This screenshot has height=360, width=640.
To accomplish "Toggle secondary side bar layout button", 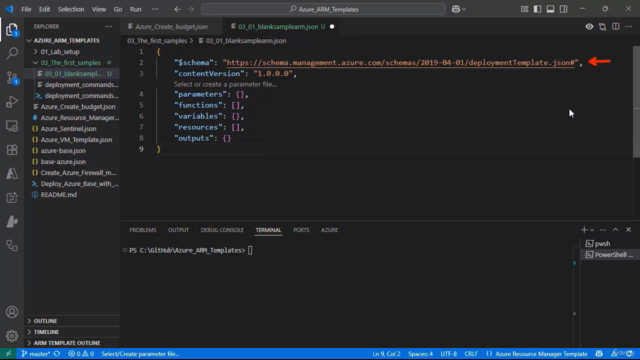I will (564, 9).
